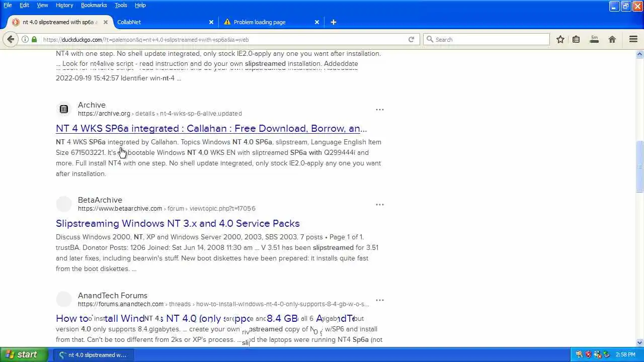Click the AnandTech Forums site name label
Screen dimensions: 644x362
(x=113, y=296)
